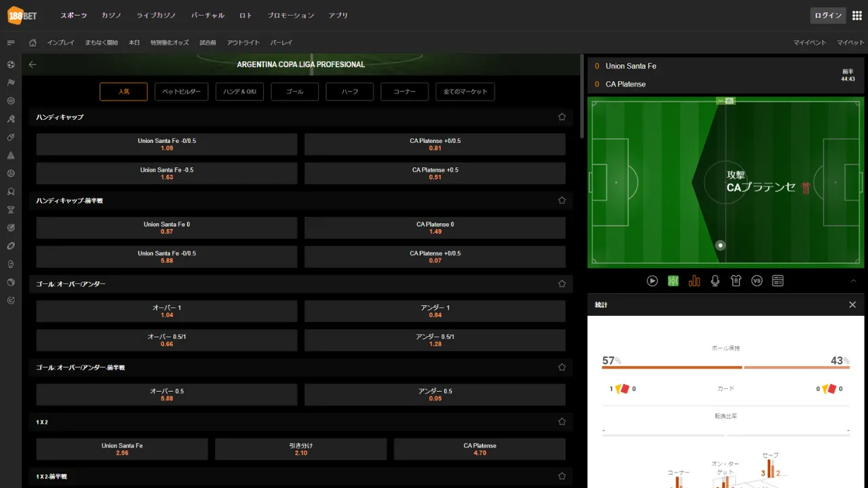
Task: Click the VS head-to-head icon
Action: pyautogui.click(x=757, y=281)
